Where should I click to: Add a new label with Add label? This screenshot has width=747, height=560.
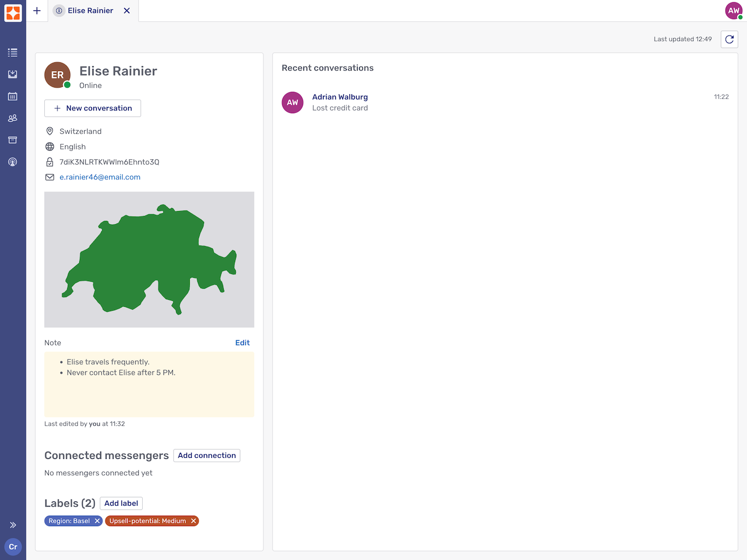[121, 503]
